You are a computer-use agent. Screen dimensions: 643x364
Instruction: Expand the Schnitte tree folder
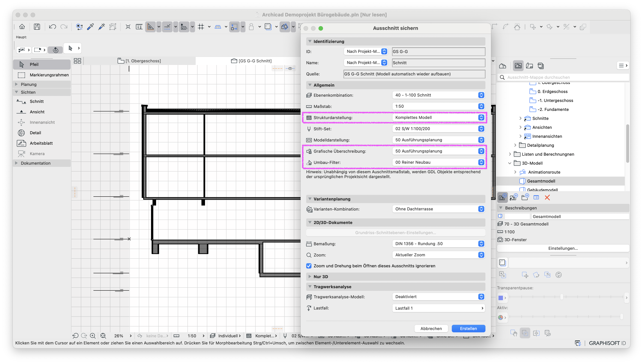[521, 118]
